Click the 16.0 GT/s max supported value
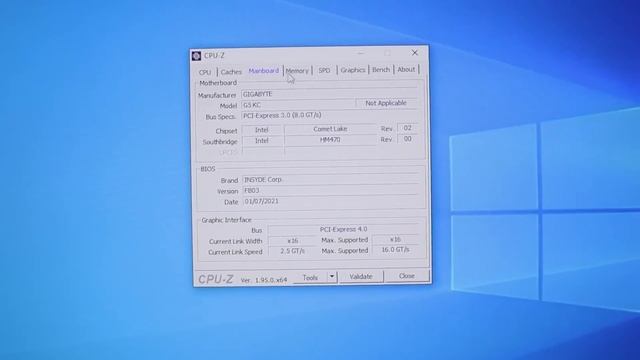The image size is (640, 360). pos(396,250)
